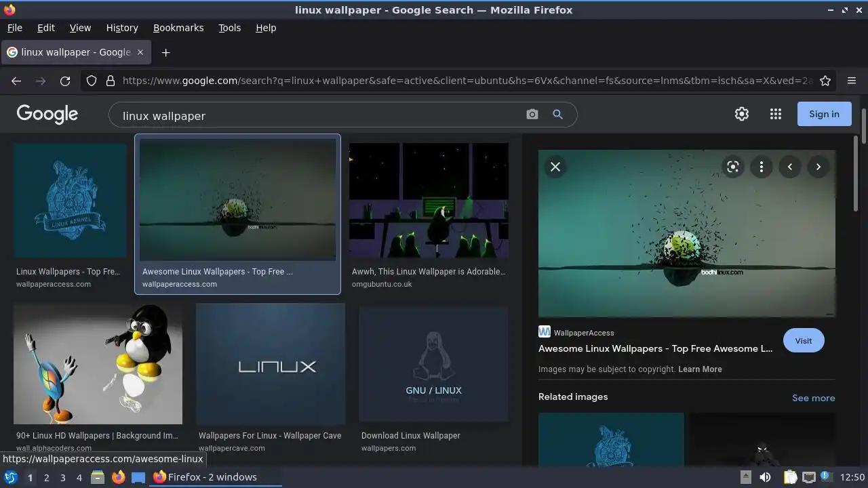Focus the Google search box
The width and height of the screenshot is (868, 488).
319,115
